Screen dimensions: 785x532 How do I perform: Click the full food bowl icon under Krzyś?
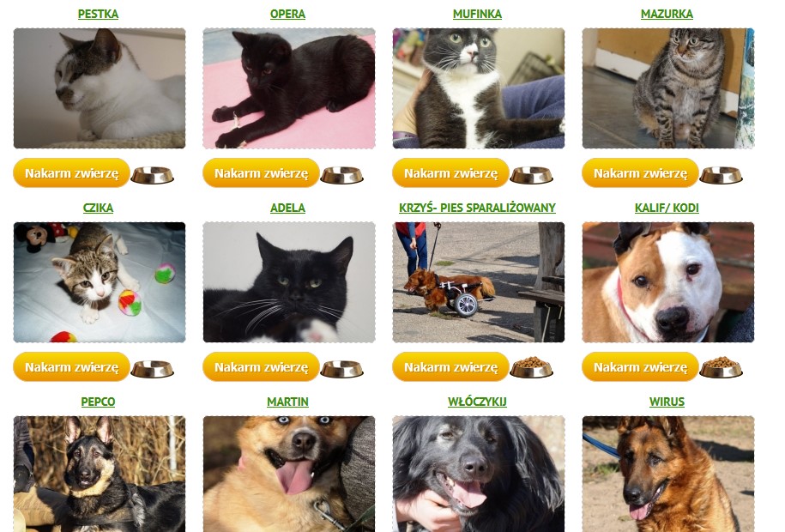(x=532, y=367)
